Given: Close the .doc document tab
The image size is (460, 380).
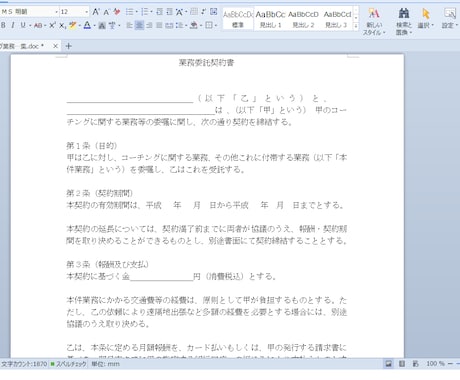Looking at the screenshot, I should [55, 46].
